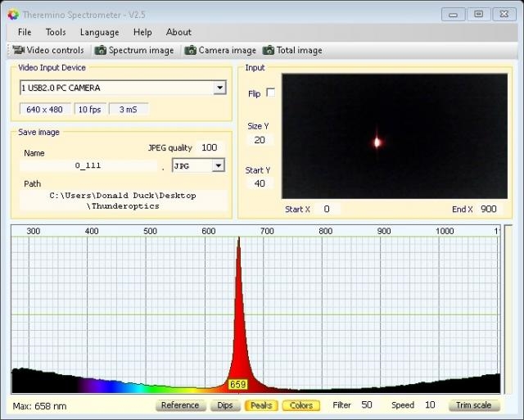Click the Trim scale button

pyautogui.click(x=473, y=405)
